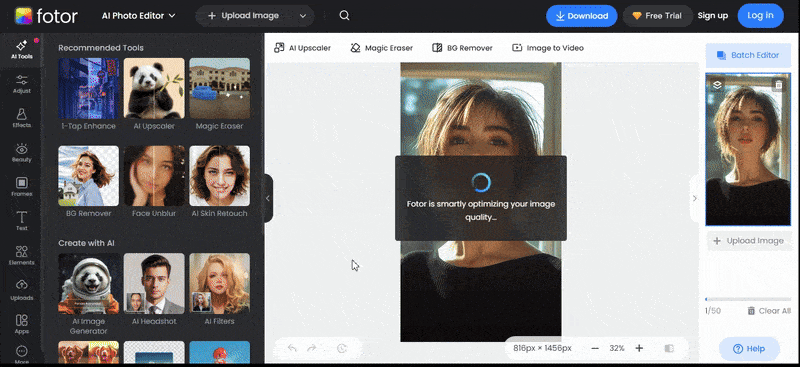The height and width of the screenshot is (367, 800).
Task: Click the search magnifier icon
Action: 344,16
